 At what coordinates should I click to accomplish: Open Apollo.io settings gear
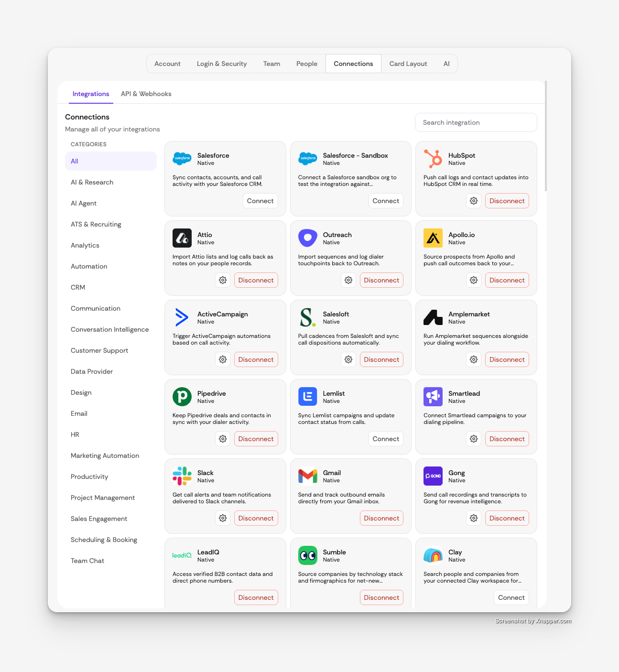(x=474, y=280)
